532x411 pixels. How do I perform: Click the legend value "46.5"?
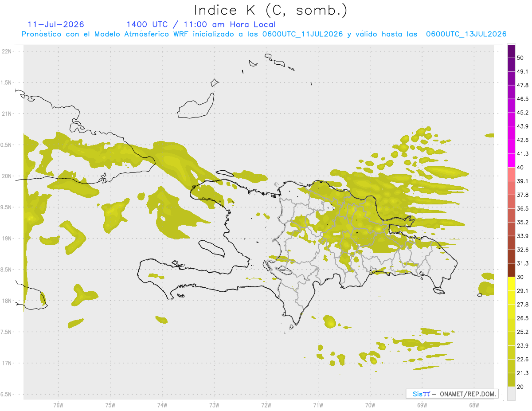point(523,99)
